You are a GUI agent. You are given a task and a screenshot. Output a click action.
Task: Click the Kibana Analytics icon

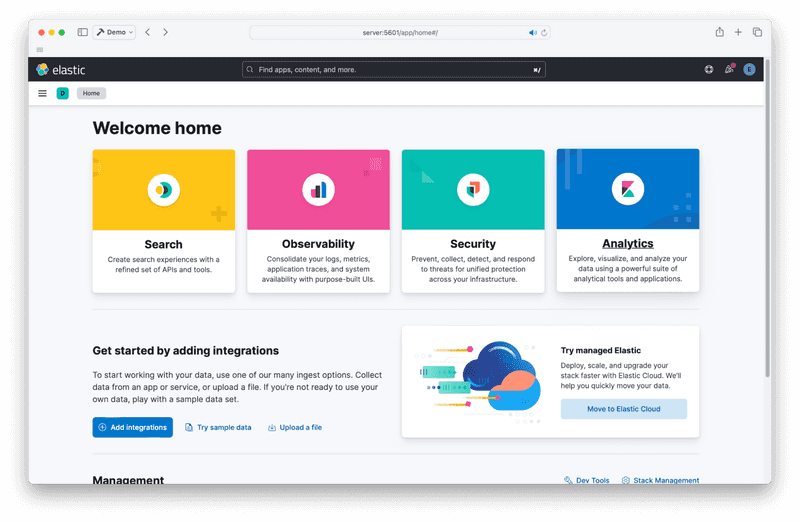pyautogui.click(x=627, y=189)
